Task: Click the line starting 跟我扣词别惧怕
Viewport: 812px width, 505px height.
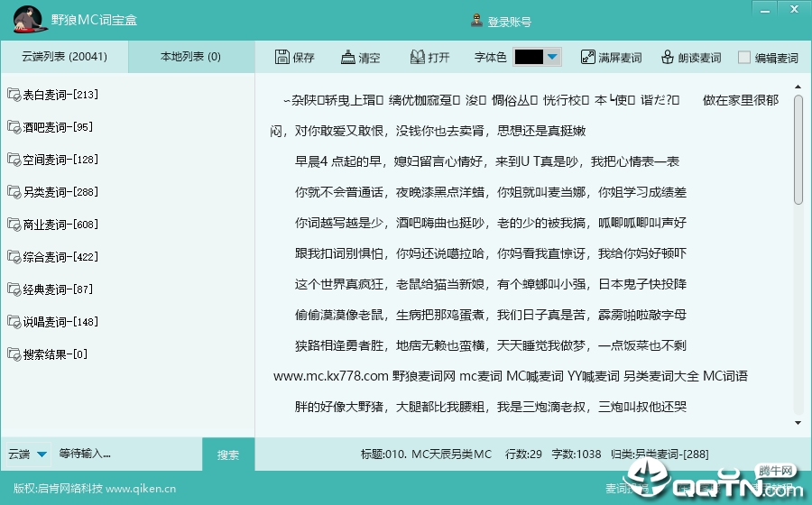Action: [x=491, y=253]
